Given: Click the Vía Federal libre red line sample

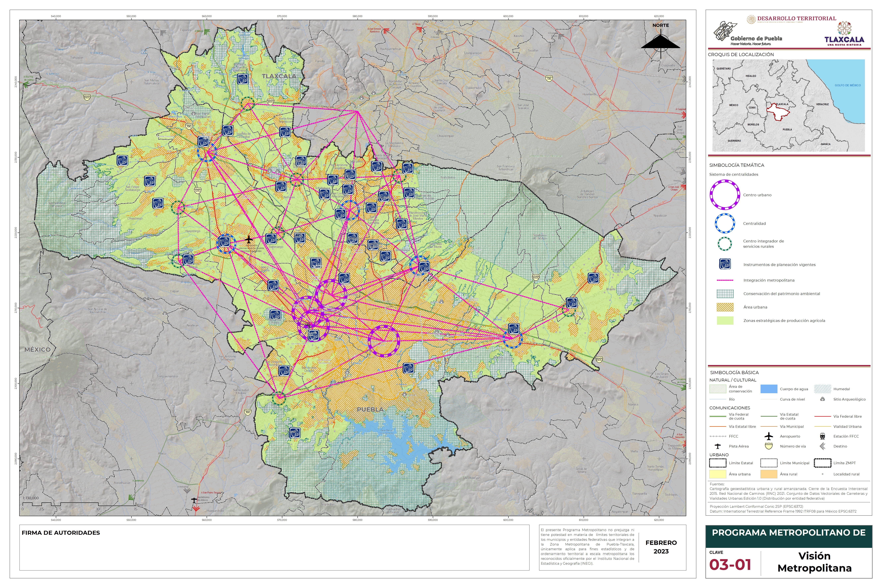Looking at the screenshot, I should coord(823,416).
